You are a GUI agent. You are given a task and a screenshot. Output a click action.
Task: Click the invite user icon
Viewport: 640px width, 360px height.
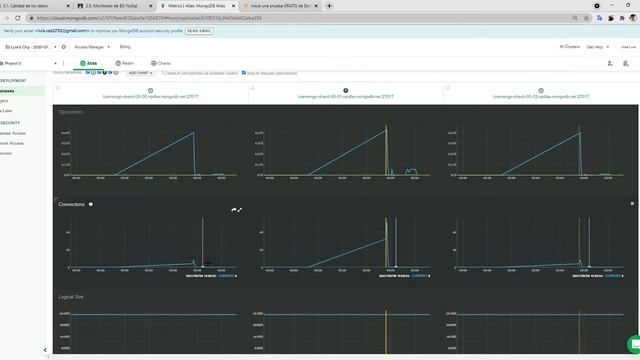[610, 64]
